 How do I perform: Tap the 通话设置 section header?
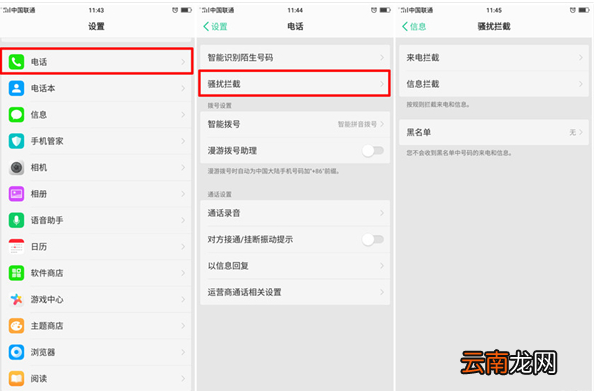pos(219,194)
